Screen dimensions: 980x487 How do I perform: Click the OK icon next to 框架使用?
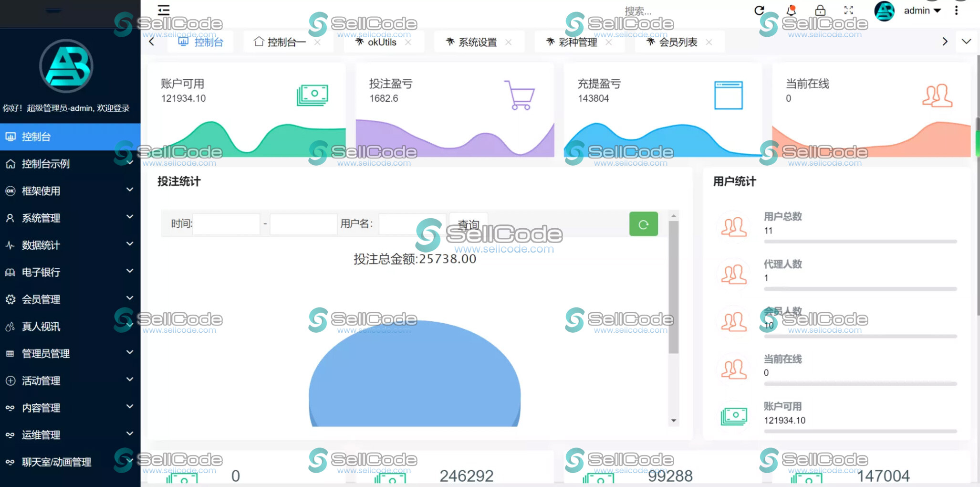pyautogui.click(x=10, y=191)
